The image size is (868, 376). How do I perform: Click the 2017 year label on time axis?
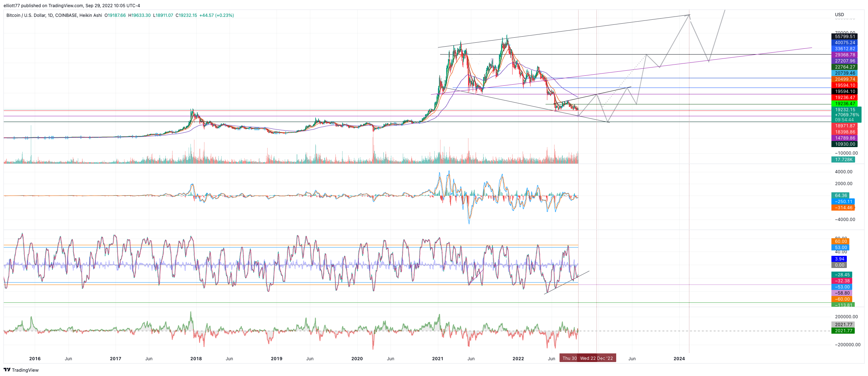tap(115, 359)
